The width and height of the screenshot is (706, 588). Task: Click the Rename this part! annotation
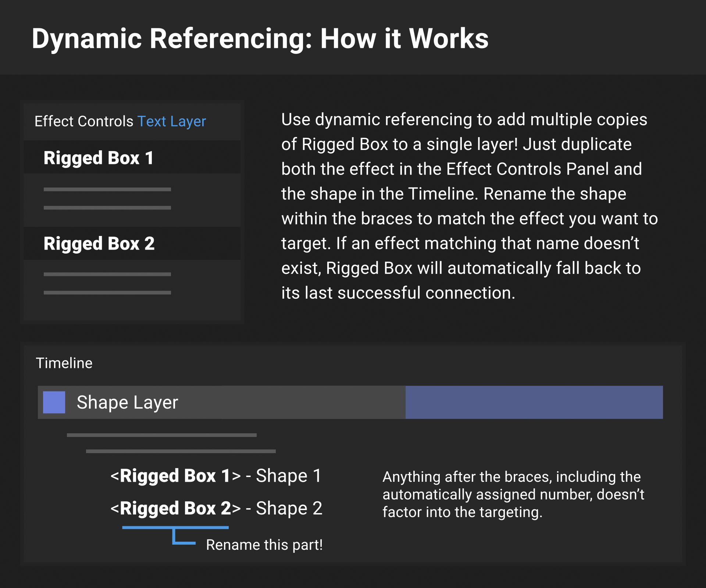click(x=264, y=545)
